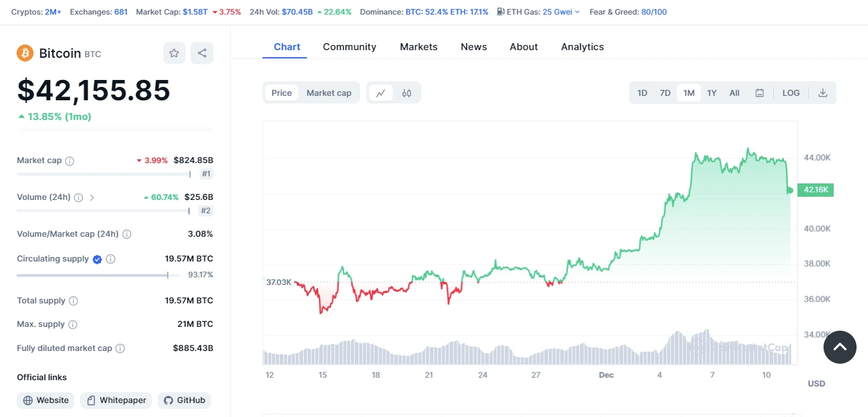The width and height of the screenshot is (868, 417).
Task: Click the volume rank #2 bar
Action: [104, 211]
